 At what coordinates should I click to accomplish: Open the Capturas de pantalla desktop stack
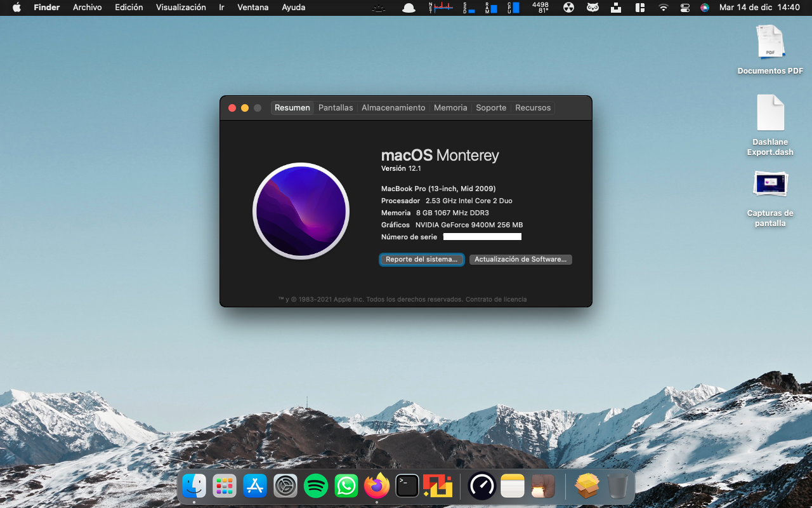[770, 199]
